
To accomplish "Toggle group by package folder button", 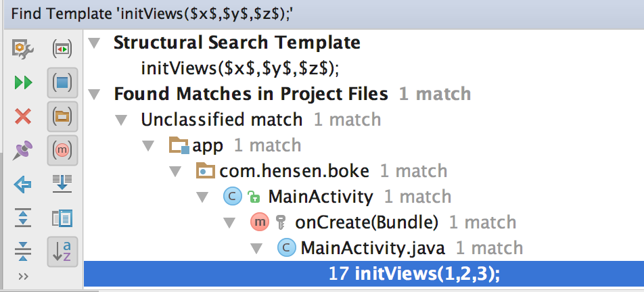I will pos(62,116).
